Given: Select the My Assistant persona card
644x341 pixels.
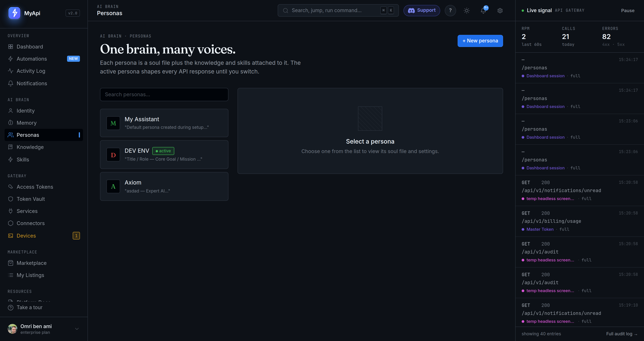Looking at the screenshot, I should click(164, 123).
